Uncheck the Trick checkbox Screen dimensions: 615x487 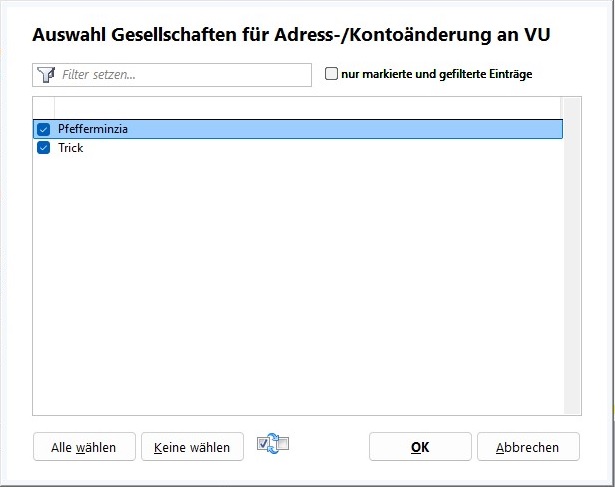point(43,148)
